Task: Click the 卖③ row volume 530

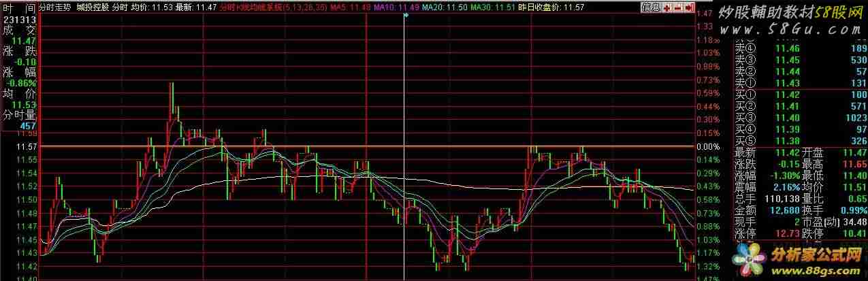Action: pos(858,60)
